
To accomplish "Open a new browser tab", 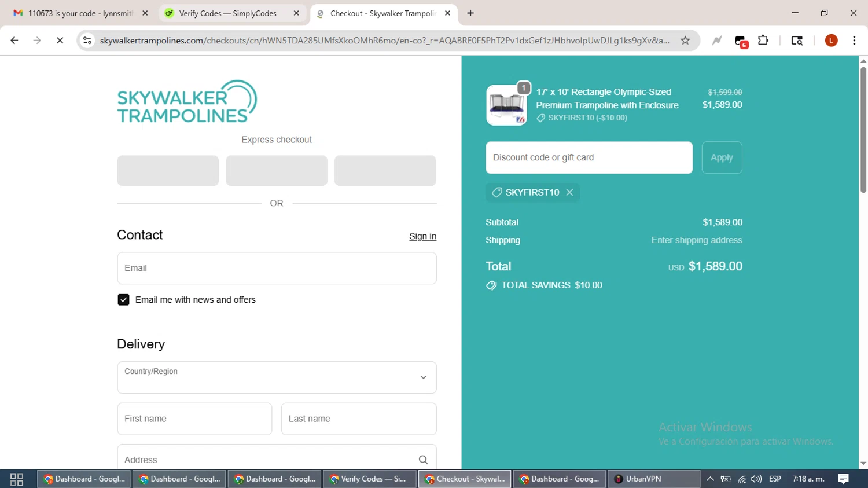I will point(470,13).
